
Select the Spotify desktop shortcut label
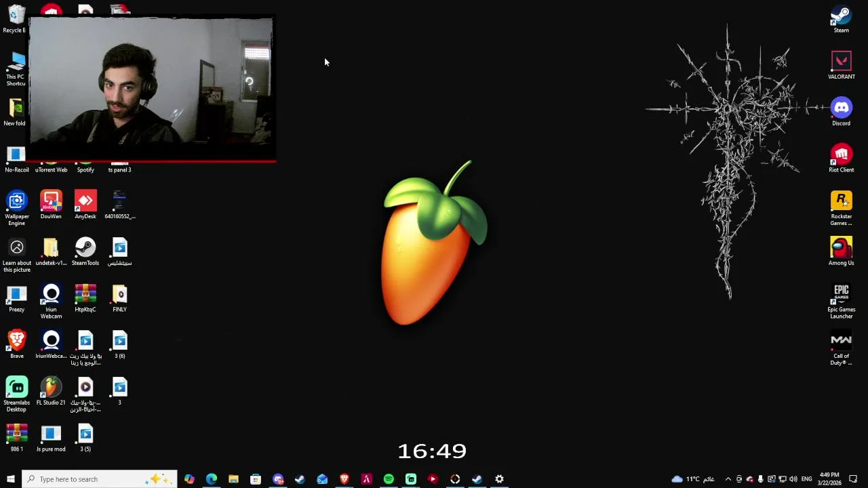tap(85, 169)
